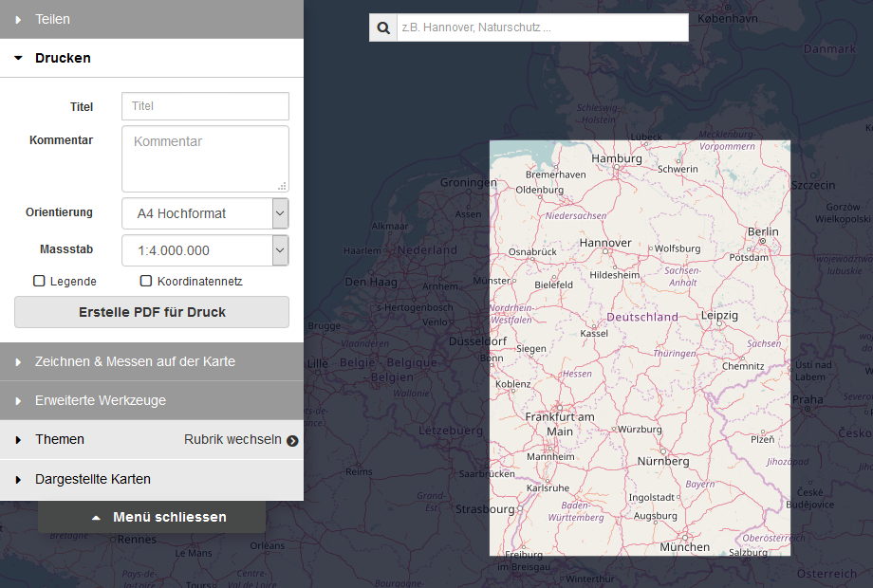Click the triangle icon beside Themen
The image size is (873, 588).
click(18, 440)
